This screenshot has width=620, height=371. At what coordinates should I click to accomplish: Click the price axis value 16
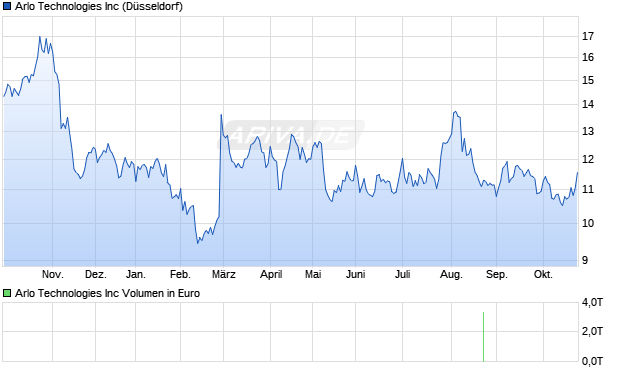pos(588,57)
